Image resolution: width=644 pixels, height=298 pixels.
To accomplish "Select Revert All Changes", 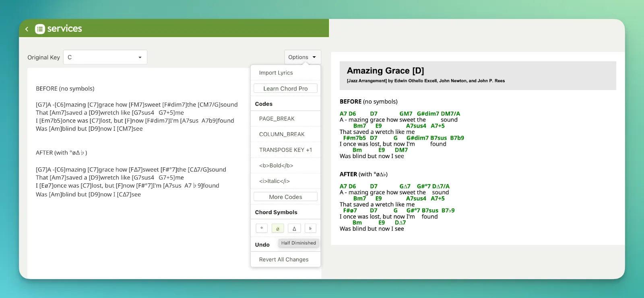I will point(284,260).
